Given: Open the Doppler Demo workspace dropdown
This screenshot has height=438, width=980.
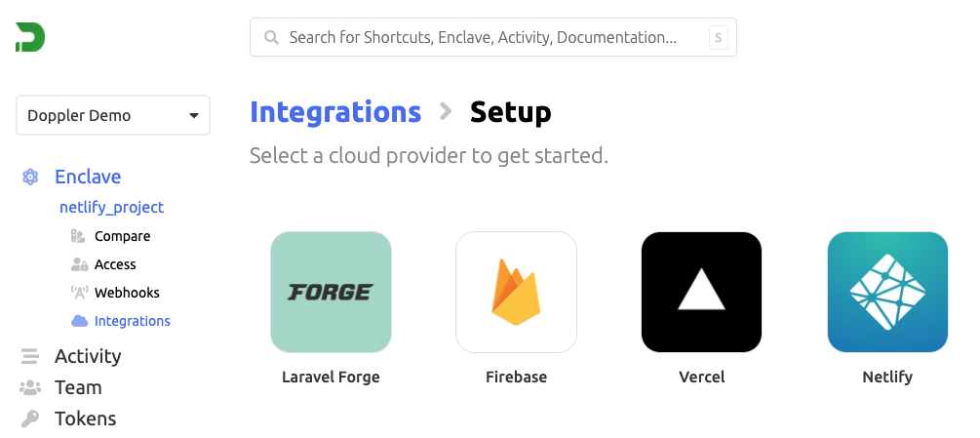Looking at the screenshot, I should click(113, 115).
